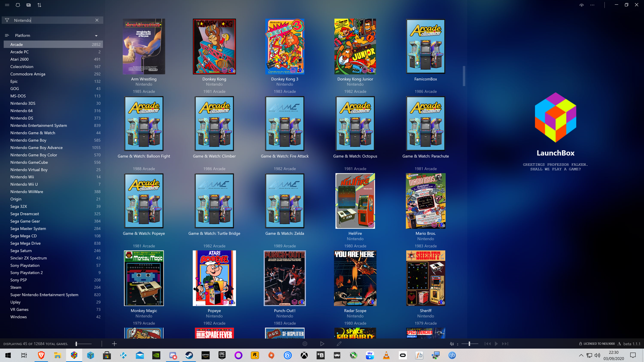Select Donkey Kong 3 cover art
644x362 pixels.
coord(285,46)
